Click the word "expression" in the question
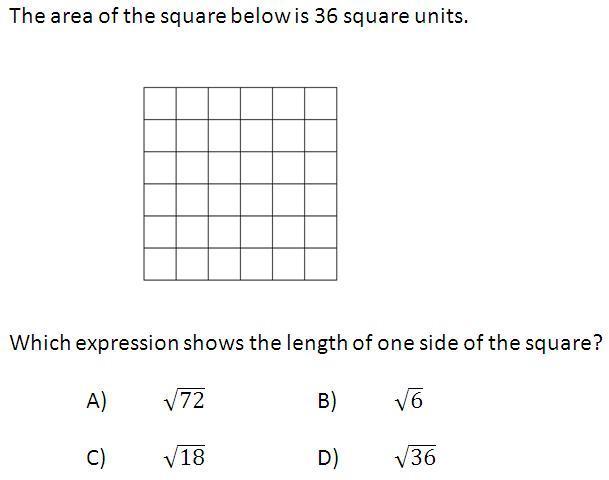Screen dimensions: 609x480 click(x=120, y=342)
